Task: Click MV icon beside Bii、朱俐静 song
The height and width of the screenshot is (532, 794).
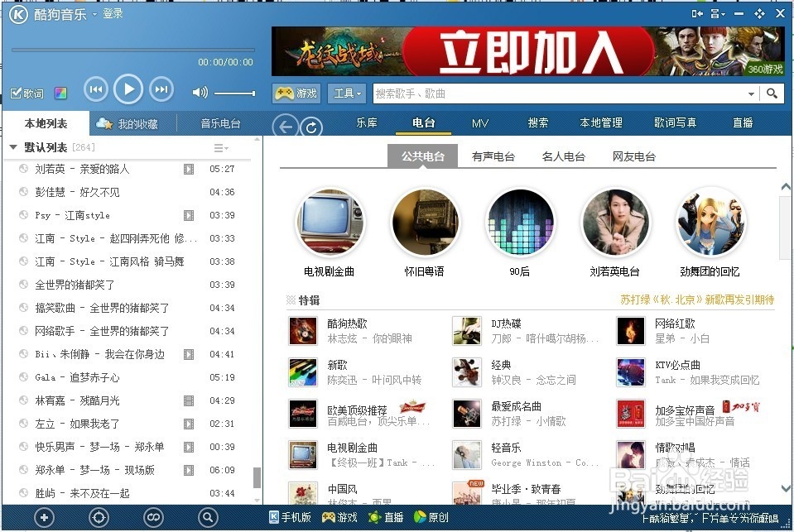Action: 189,354
